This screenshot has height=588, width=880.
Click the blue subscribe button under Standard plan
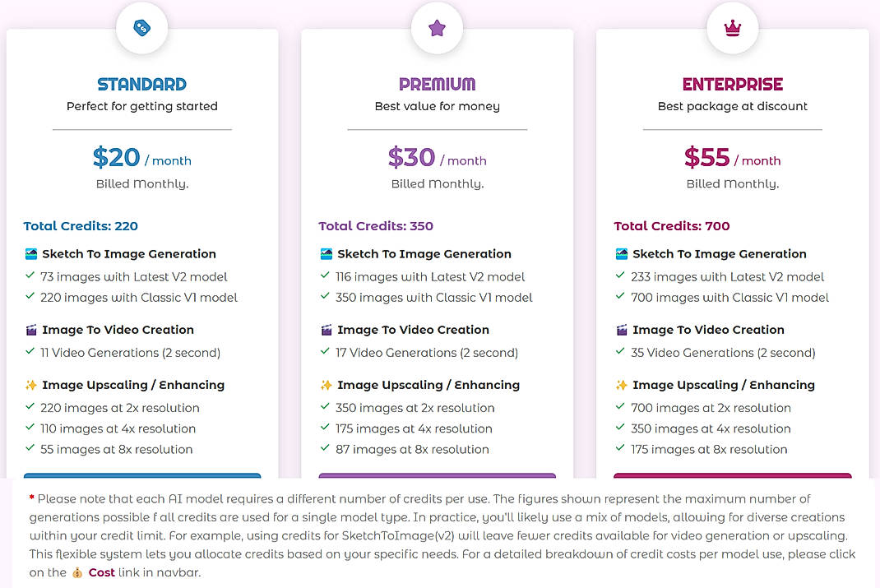(141, 478)
